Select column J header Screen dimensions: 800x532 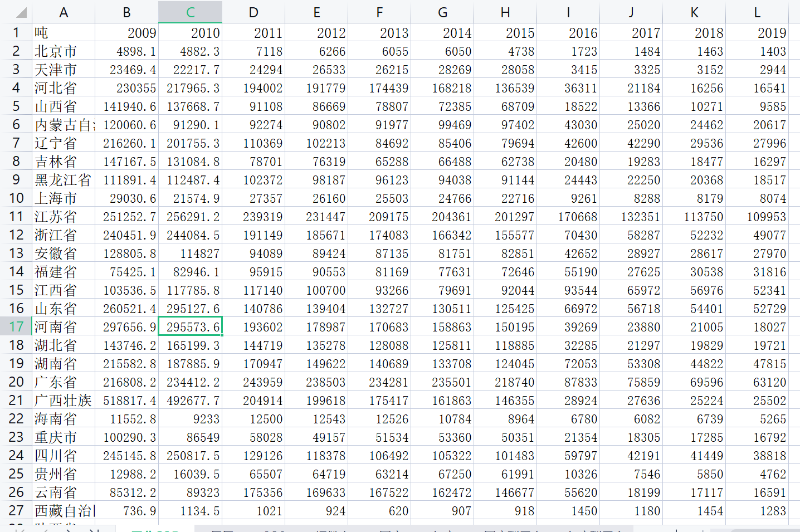click(x=631, y=12)
